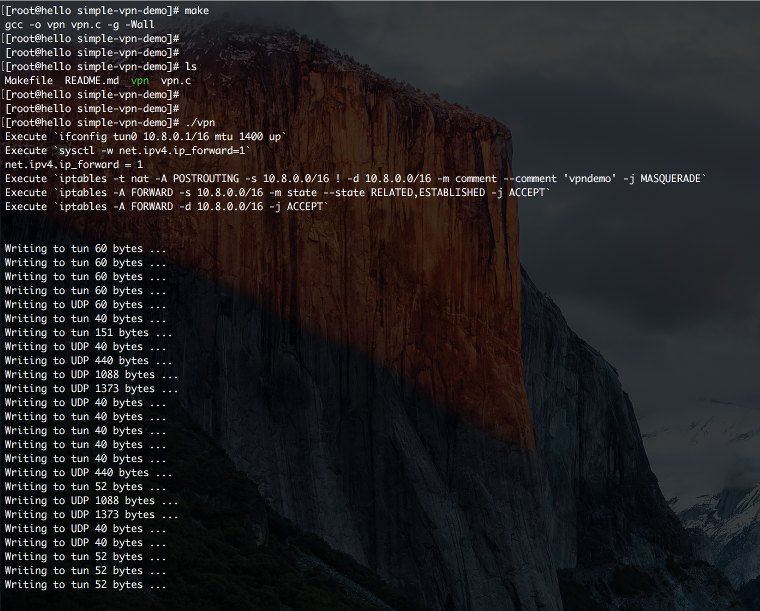The image size is (760, 611).
Task: Click the word "MASQUERADE"
Action: click(670, 179)
